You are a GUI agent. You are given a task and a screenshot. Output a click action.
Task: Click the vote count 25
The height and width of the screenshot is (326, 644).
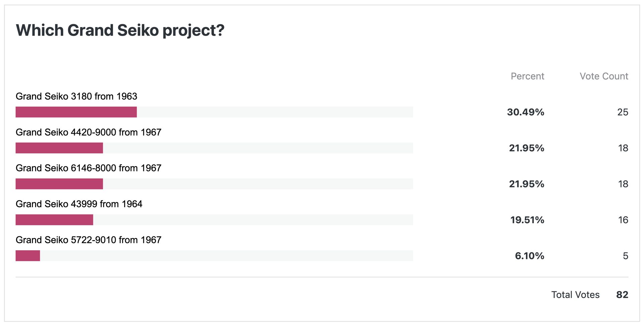(x=623, y=112)
